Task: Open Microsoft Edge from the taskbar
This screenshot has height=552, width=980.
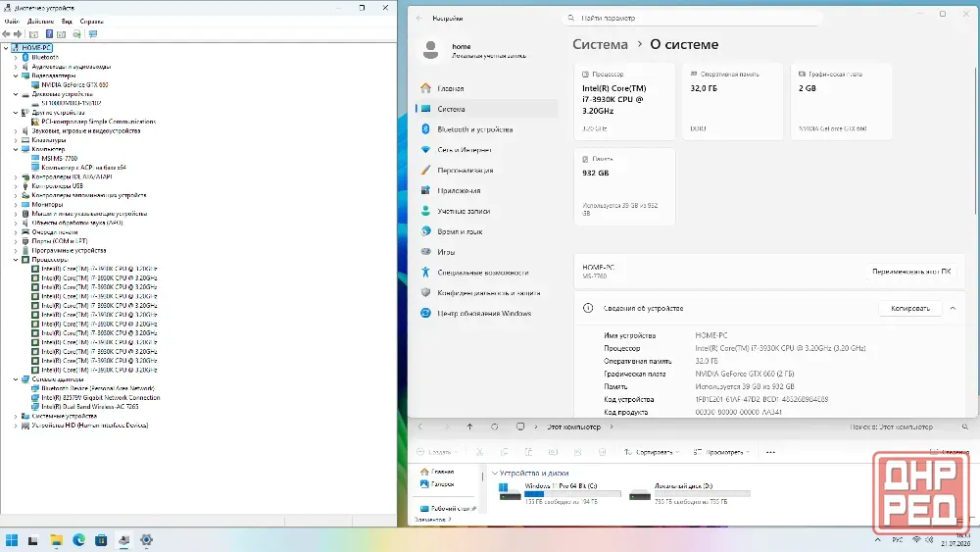Action: coord(78,540)
